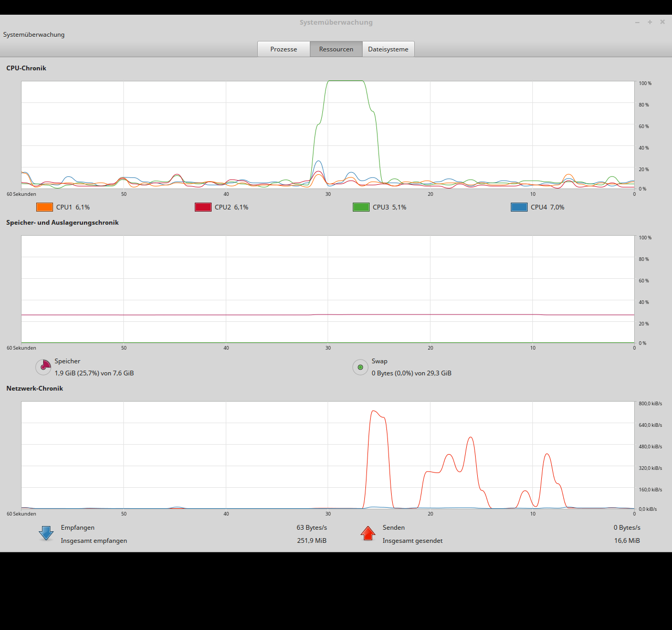Click the Systemüberwachung window title bar
The image size is (672, 630).
tap(336, 22)
